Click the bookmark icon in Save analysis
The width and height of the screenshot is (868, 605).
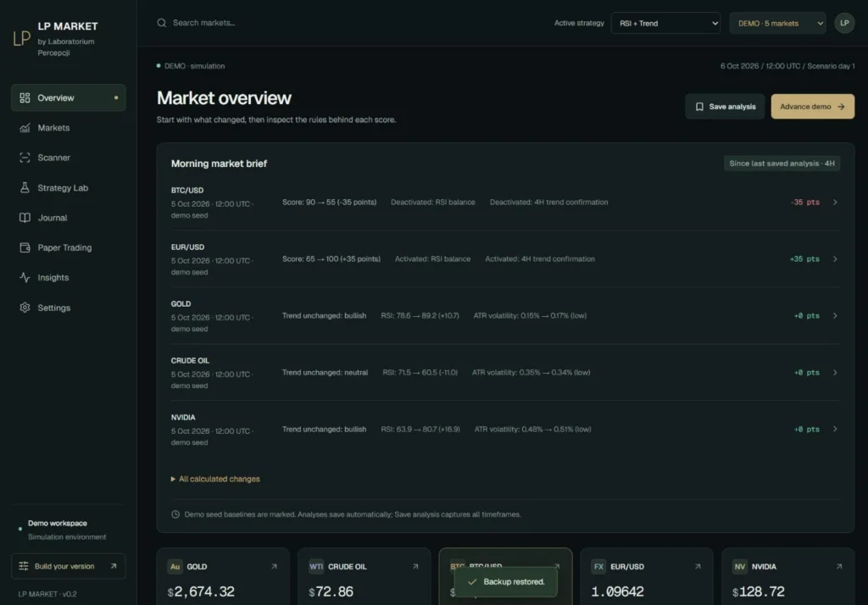699,106
